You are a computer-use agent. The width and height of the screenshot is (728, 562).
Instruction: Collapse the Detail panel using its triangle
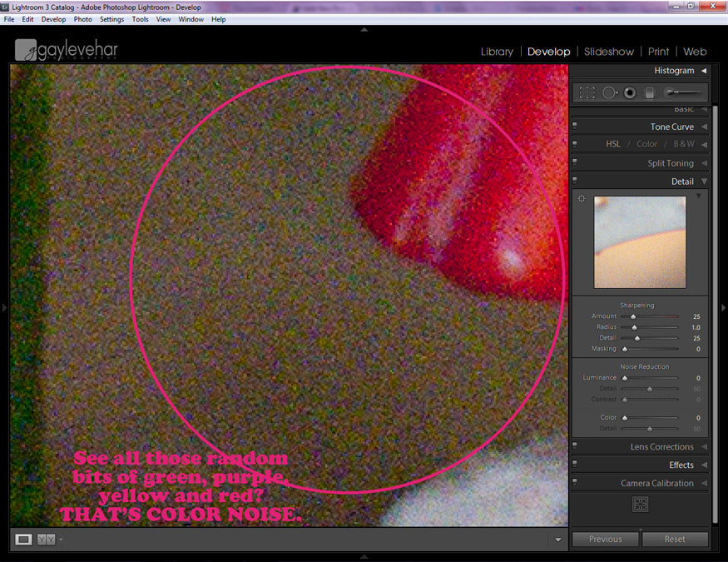click(x=704, y=182)
